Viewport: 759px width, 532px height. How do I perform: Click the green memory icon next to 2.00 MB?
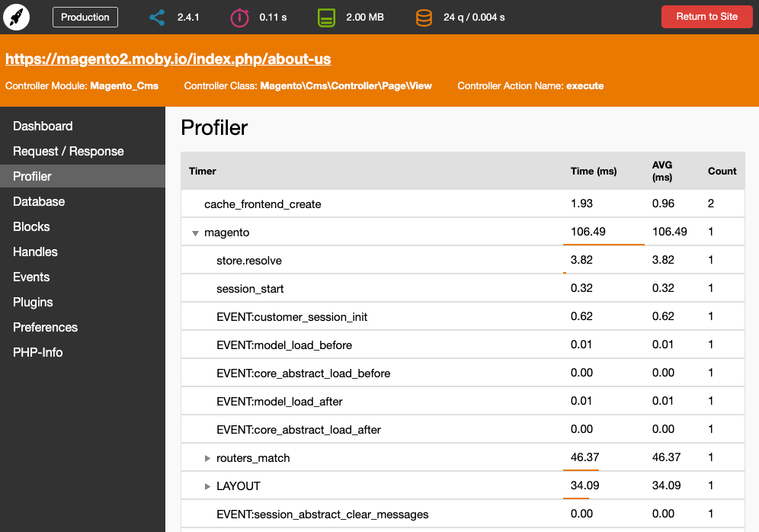(326, 18)
